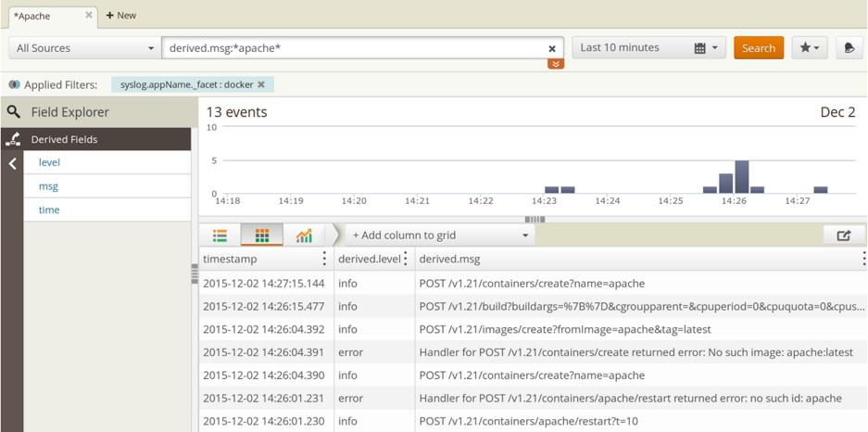Open the Last 10 minutes time picker
Screen dimensions: 868x432
pyautogui.click(x=648, y=48)
